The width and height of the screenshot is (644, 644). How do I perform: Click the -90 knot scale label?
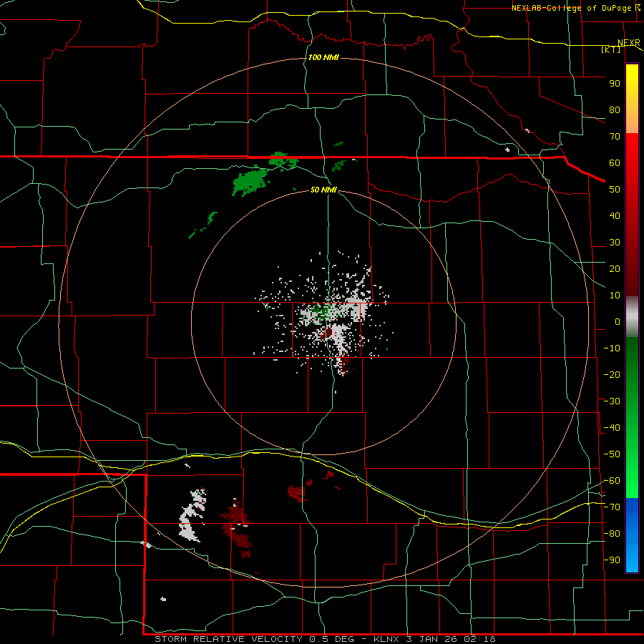tap(612, 560)
